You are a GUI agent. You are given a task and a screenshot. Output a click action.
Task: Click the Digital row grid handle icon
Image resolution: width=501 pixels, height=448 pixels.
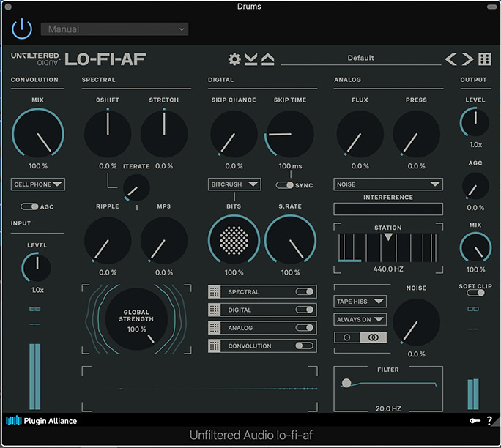(x=215, y=310)
